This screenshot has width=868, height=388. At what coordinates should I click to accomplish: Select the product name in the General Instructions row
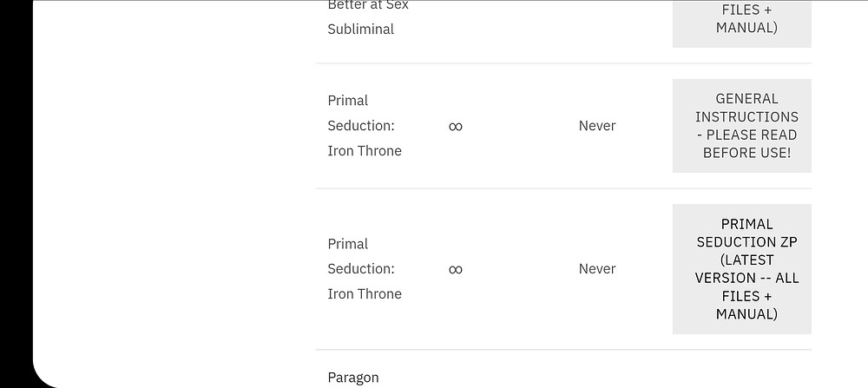tap(365, 126)
